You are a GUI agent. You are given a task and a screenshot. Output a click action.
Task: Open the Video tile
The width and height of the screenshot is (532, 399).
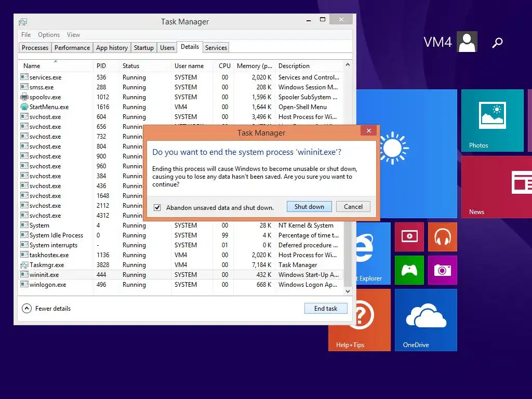pyautogui.click(x=409, y=236)
